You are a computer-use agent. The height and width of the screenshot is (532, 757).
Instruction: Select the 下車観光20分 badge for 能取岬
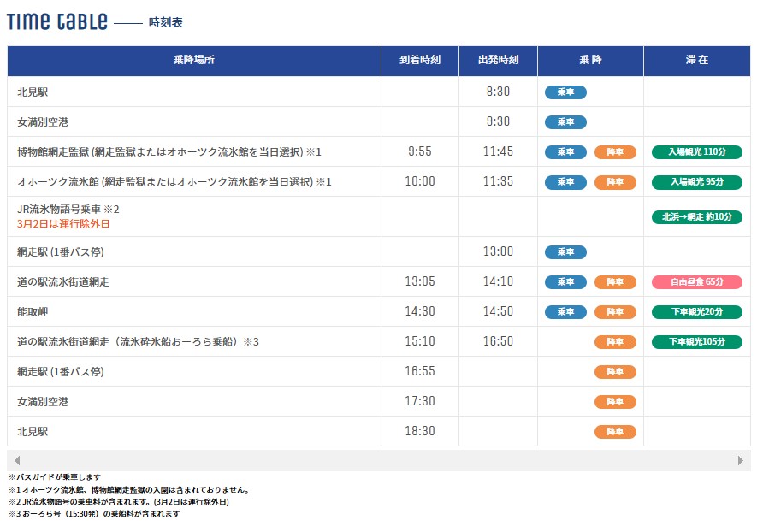[696, 312]
